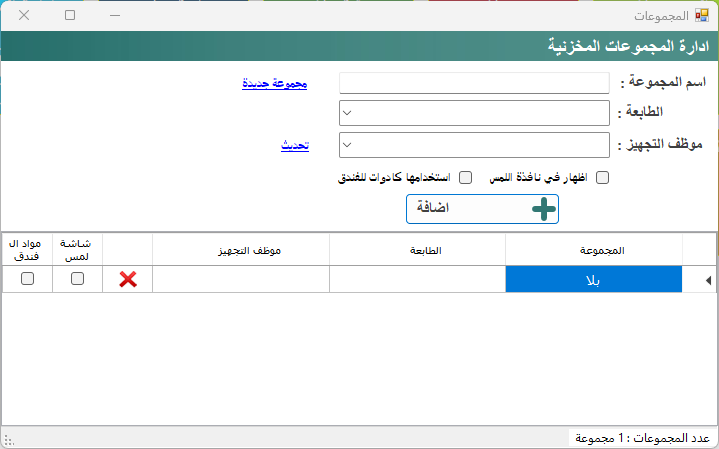The height and width of the screenshot is (449, 719).
Task: Enable the اظهار في نافذة اللمس checkbox
Action: coord(602,177)
